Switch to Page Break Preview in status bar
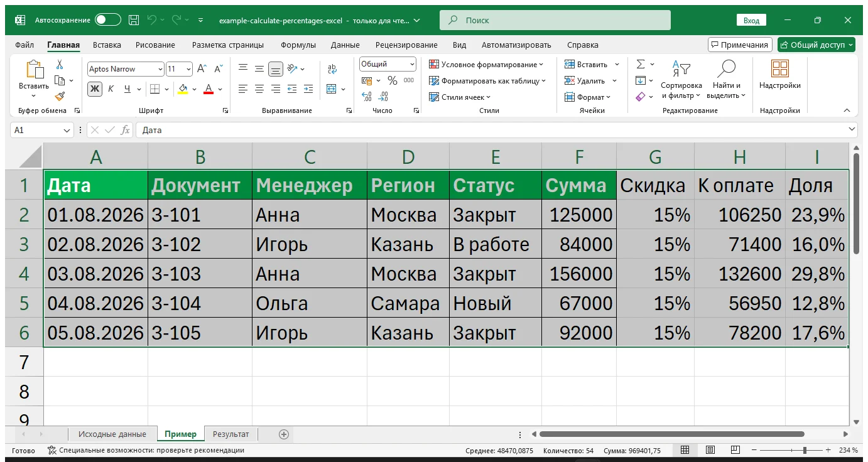868x462 pixels. pos(734,450)
